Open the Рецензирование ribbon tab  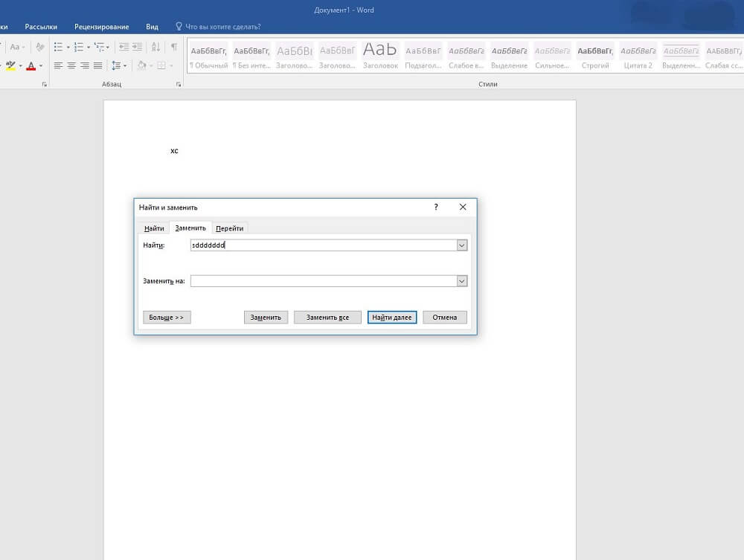pos(101,27)
